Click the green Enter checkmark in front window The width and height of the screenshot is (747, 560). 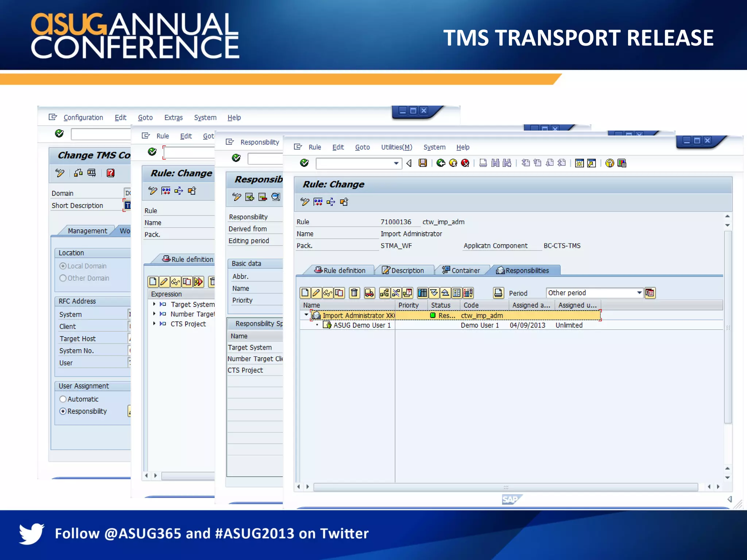coord(304,163)
